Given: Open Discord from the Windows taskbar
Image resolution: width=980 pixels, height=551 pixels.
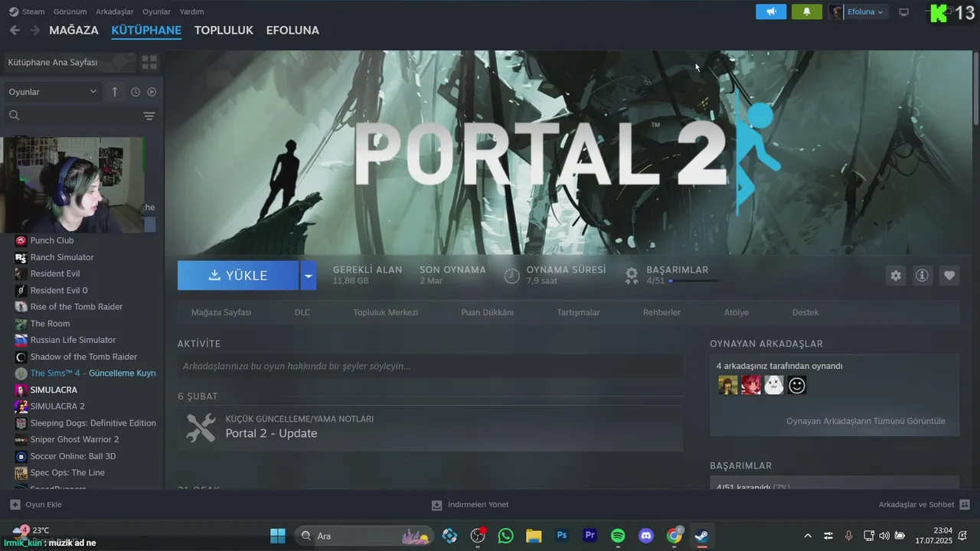Looking at the screenshot, I should pyautogui.click(x=646, y=536).
